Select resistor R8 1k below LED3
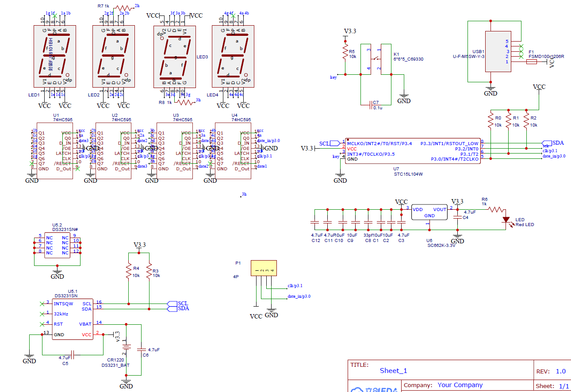 (185, 102)
